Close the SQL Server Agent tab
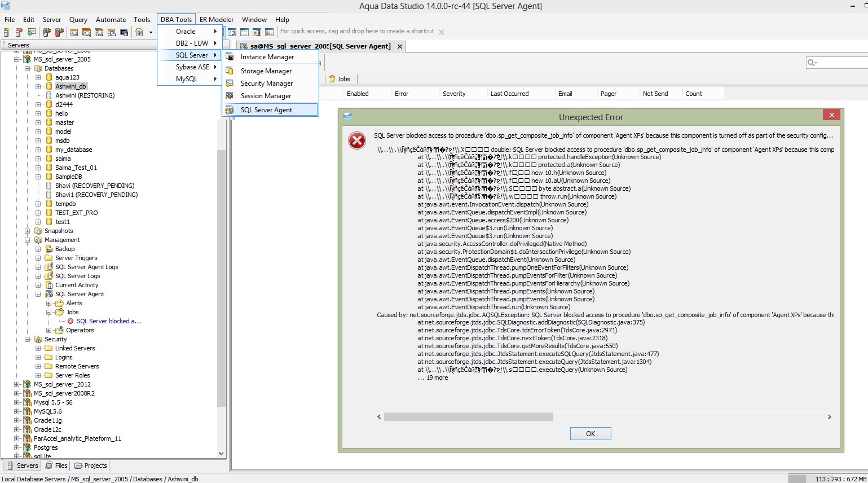 pyautogui.click(x=400, y=46)
